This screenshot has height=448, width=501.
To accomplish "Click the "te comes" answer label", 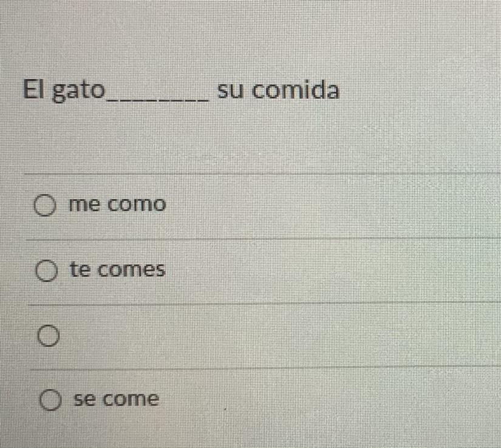I will [x=118, y=269].
